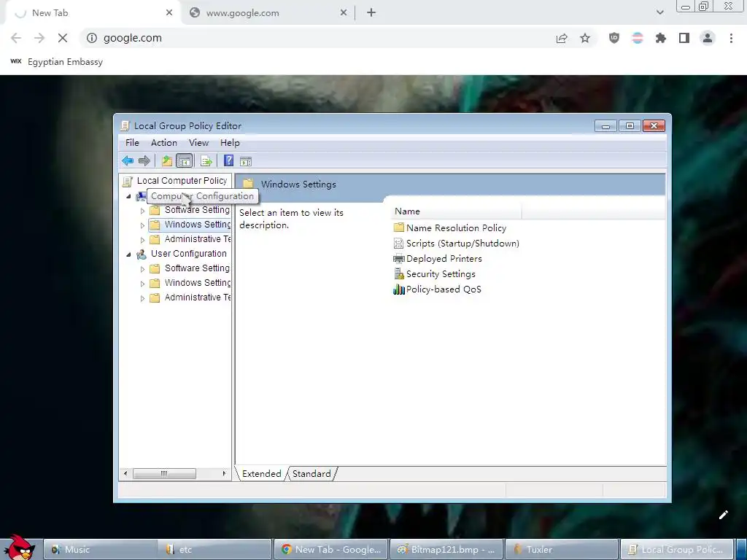Click the Angry Birds start button
The height and width of the screenshot is (560, 747).
click(20, 547)
